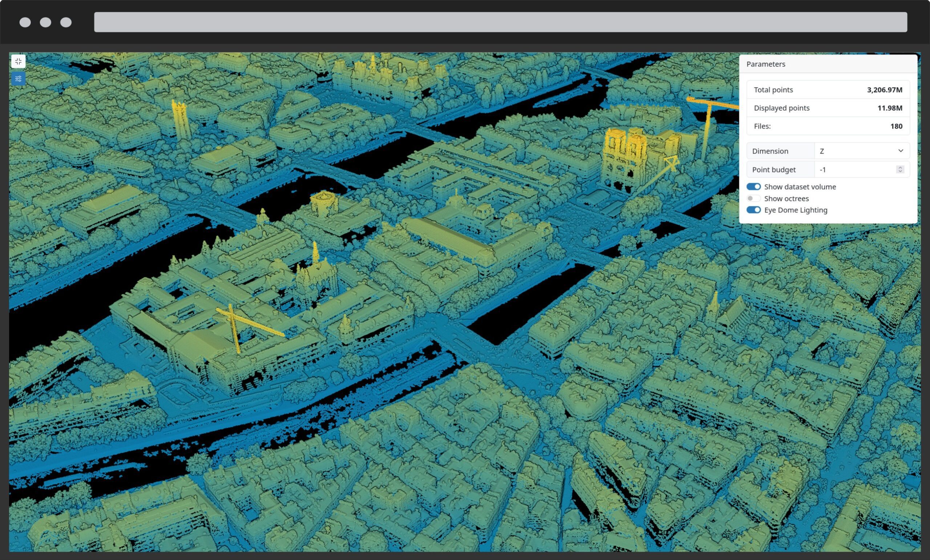Click the fit-to-screen icon top left
This screenshot has width=930, height=560.
pyautogui.click(x=19, y=61)
